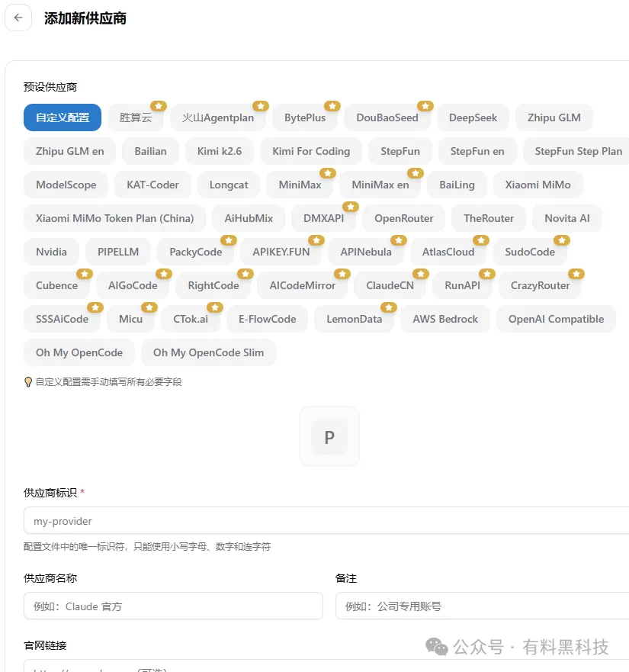Image resolution: width=629 pixels, height=672 pixels.
Task: Select the ClaudeCN preset
Action: tap(390, 285)
